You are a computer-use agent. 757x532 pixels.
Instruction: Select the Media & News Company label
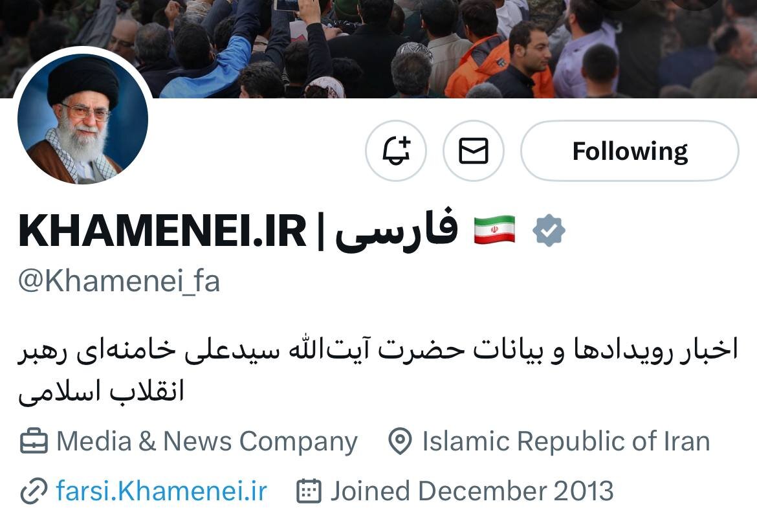click(206, 442)
